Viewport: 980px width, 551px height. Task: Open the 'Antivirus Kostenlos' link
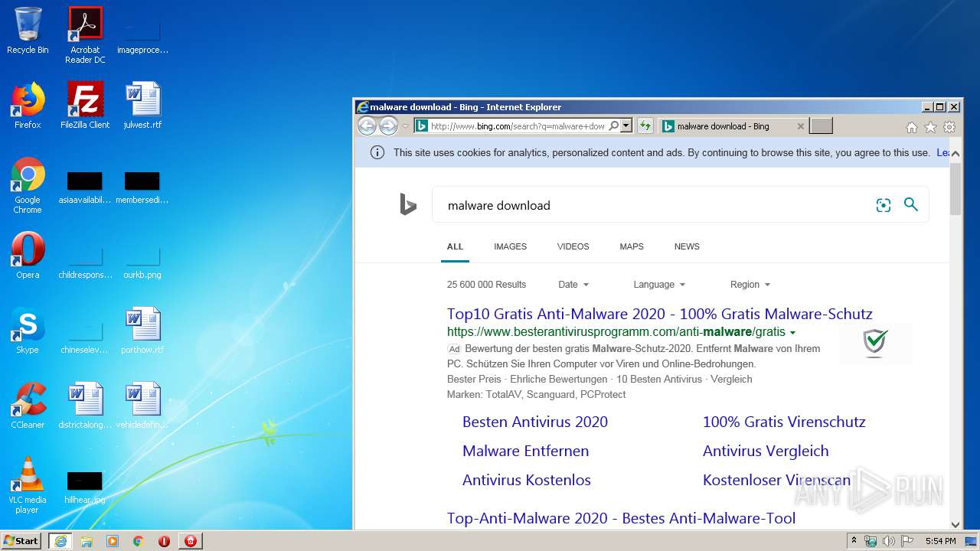click(x=527, y=480)
